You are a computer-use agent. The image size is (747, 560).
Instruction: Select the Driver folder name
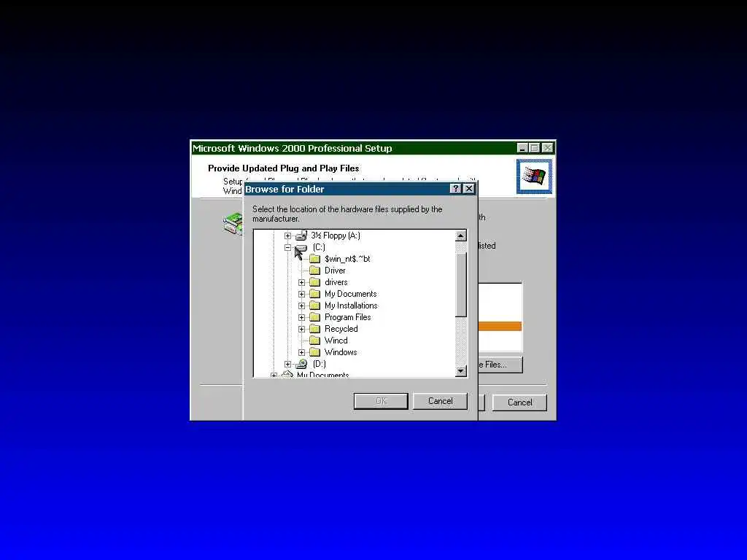[335, 271]
